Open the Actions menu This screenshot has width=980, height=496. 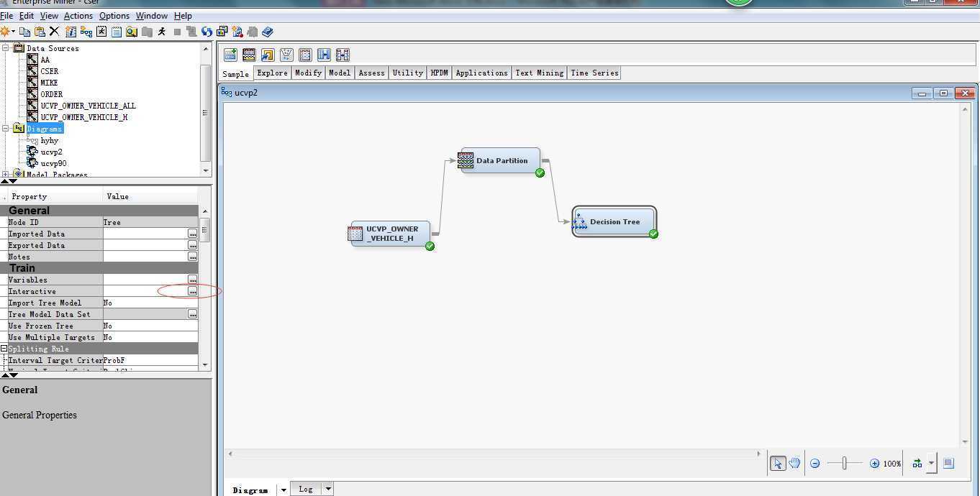[78, 15]
